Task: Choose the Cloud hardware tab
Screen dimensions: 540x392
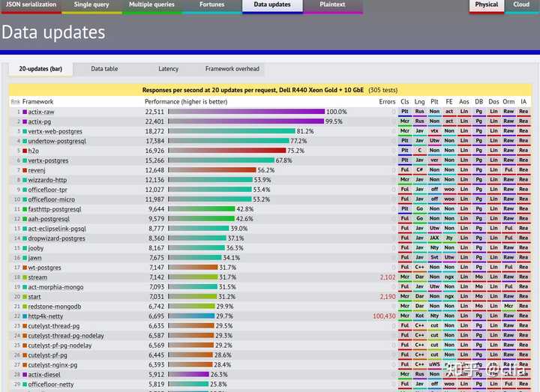Action: (x=521, y=6)
